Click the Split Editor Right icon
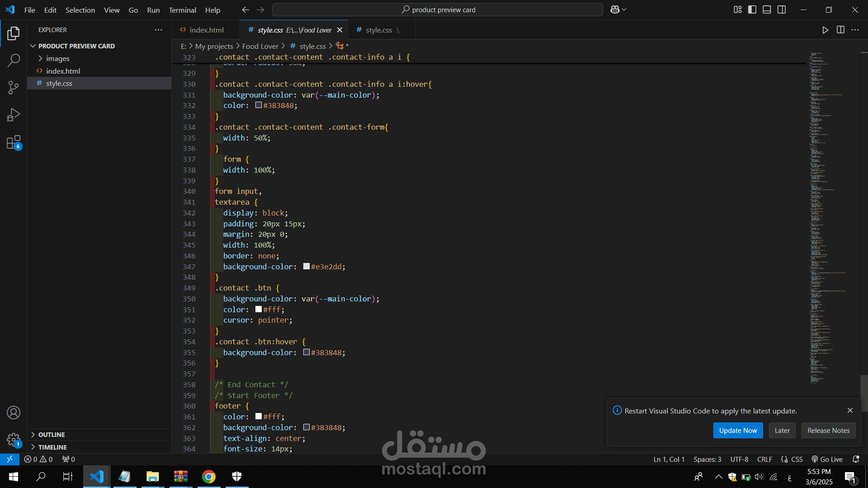Image resolution: width=868 pixels, height=488 pixels. pyautogui.click(x=840, y=30)
